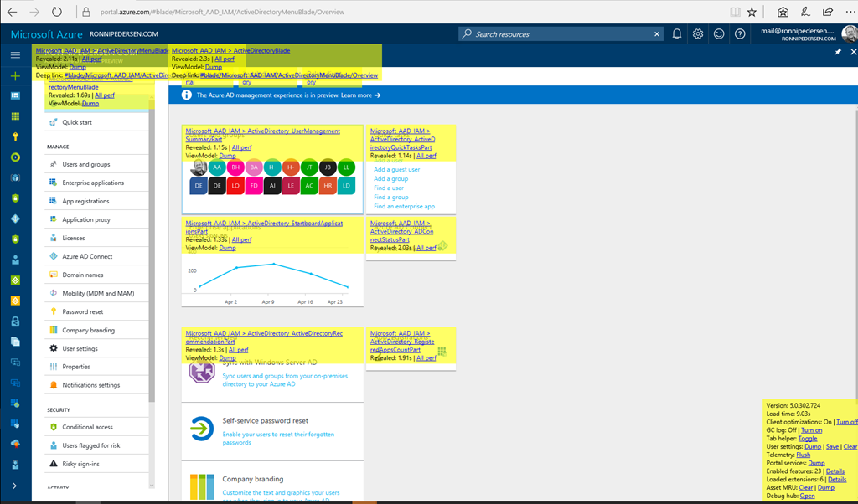Click the browser share icon

(x=828, y=12)
